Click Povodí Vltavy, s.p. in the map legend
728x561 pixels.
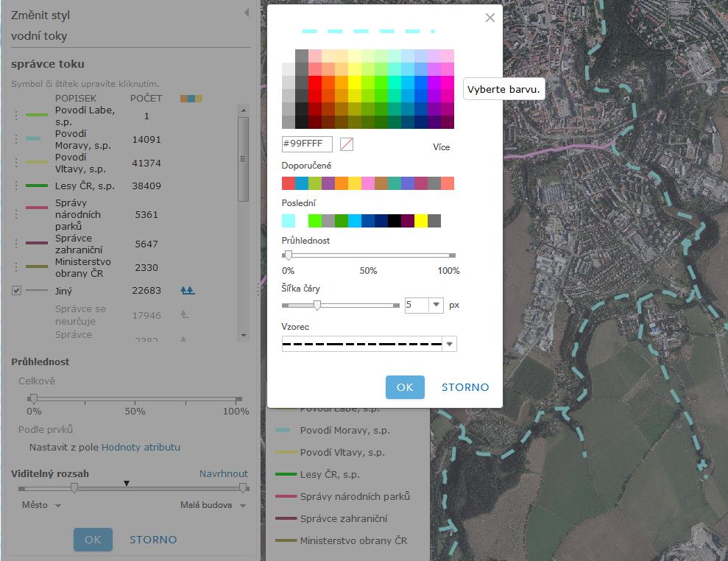pos(342,452)
